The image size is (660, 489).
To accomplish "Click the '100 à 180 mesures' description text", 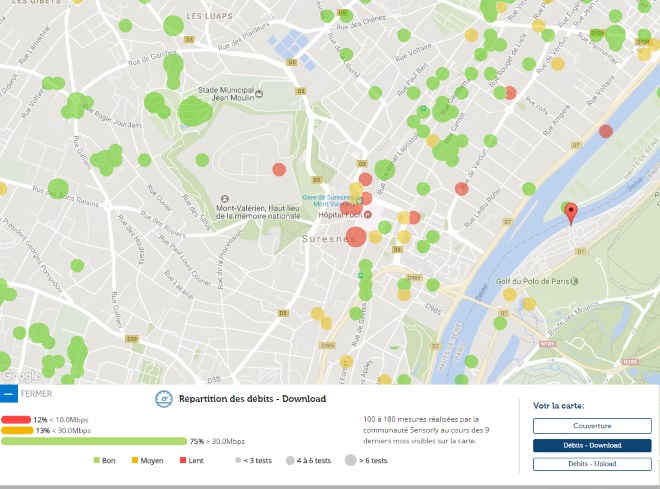I will [x=426, y=430].
